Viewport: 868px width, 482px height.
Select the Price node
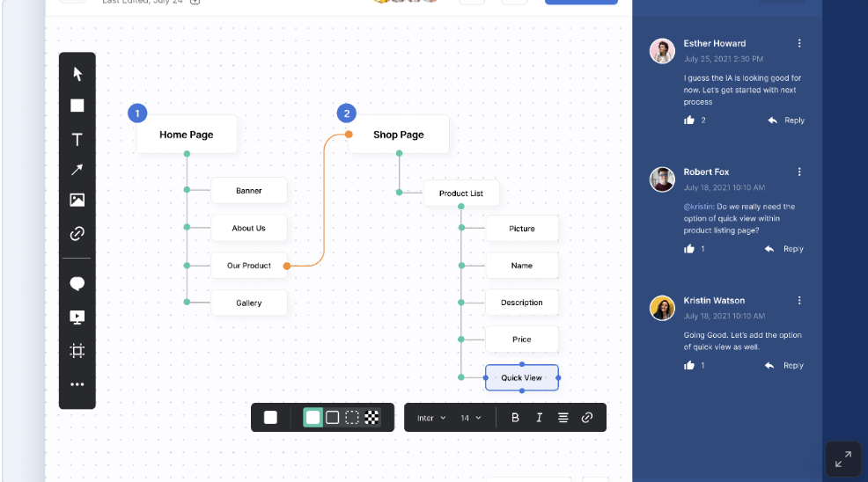521,340
